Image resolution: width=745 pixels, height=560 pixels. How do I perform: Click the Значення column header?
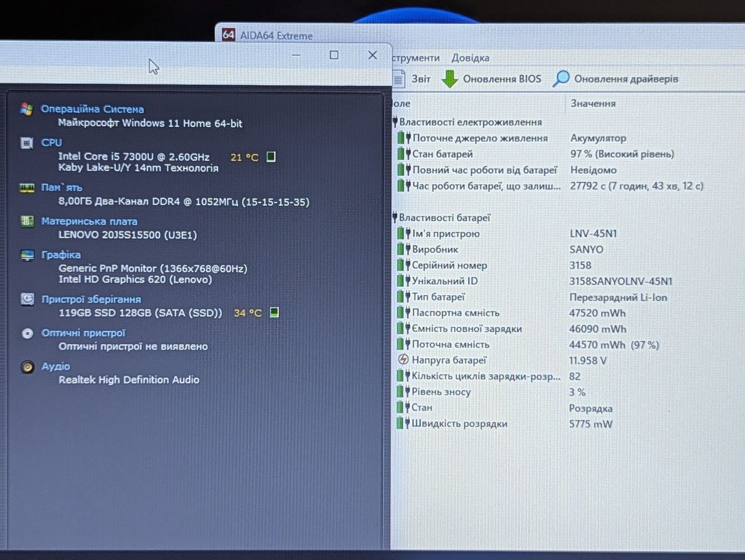593,103
